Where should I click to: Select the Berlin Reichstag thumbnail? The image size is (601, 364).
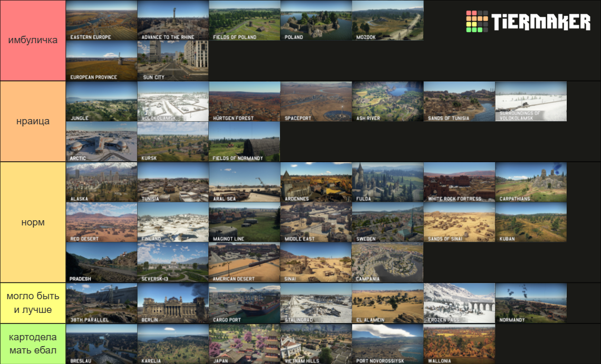coord(173,303)
